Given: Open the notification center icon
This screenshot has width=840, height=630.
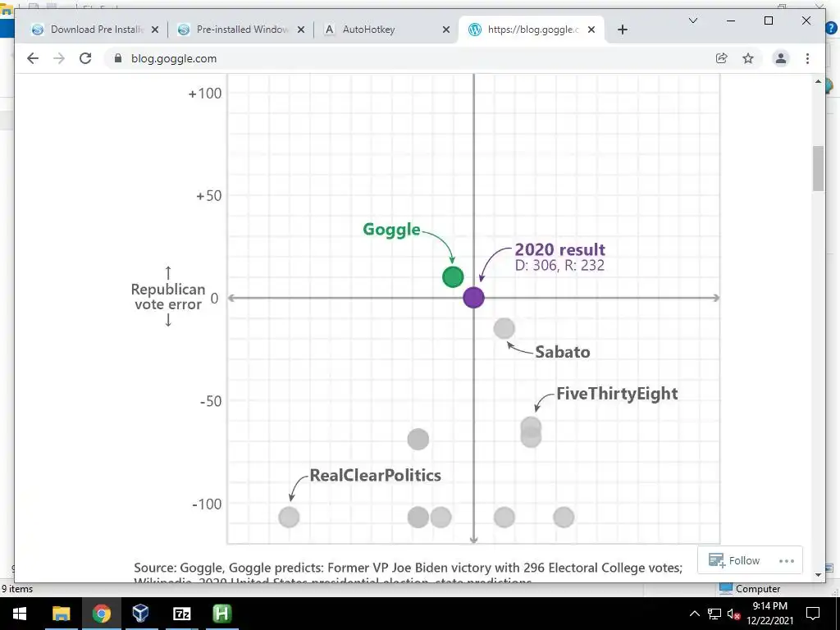Looking at the screenshot, I should [813, 614].
